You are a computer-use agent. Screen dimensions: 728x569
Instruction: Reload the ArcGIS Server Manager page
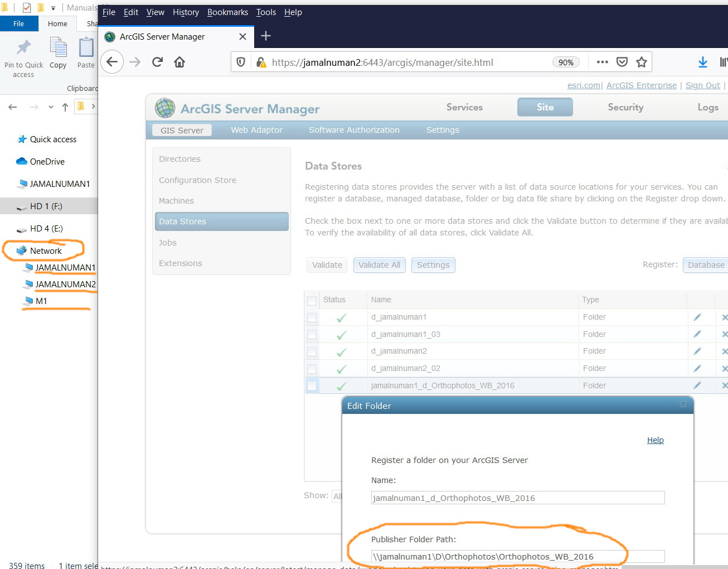pos(157,62)
